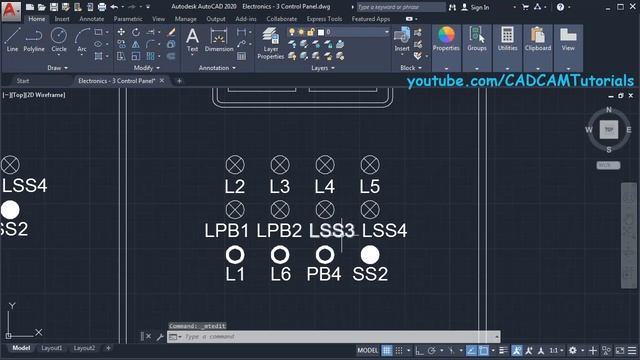
Task: Open the Output ribbon tab
Action: [216, 19]
